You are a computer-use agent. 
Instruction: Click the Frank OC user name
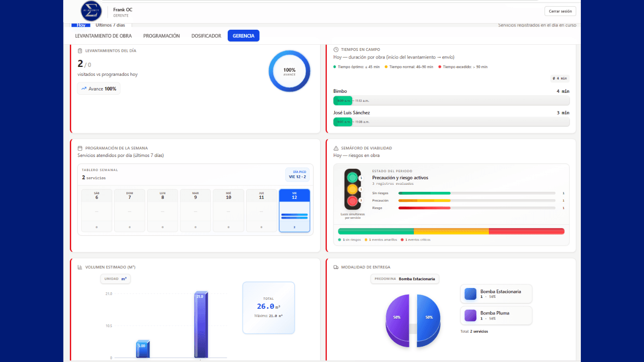click(123, 9)
